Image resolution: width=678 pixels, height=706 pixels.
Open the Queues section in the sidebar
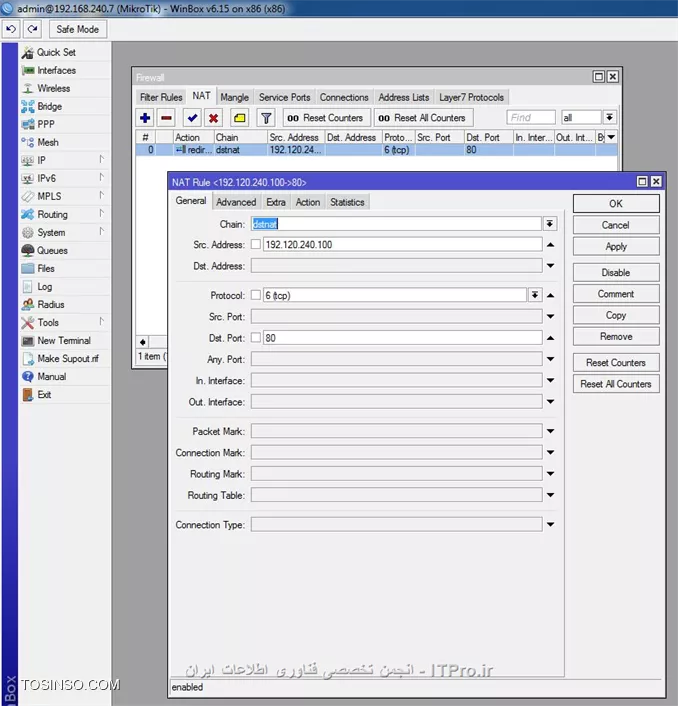tap(52, 250)
